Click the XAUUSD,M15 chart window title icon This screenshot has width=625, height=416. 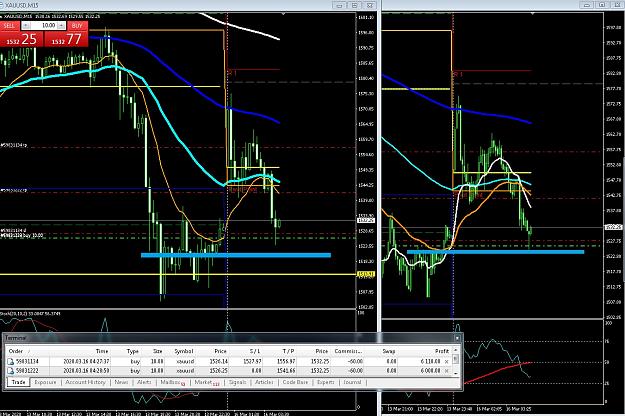pos(2,5)
